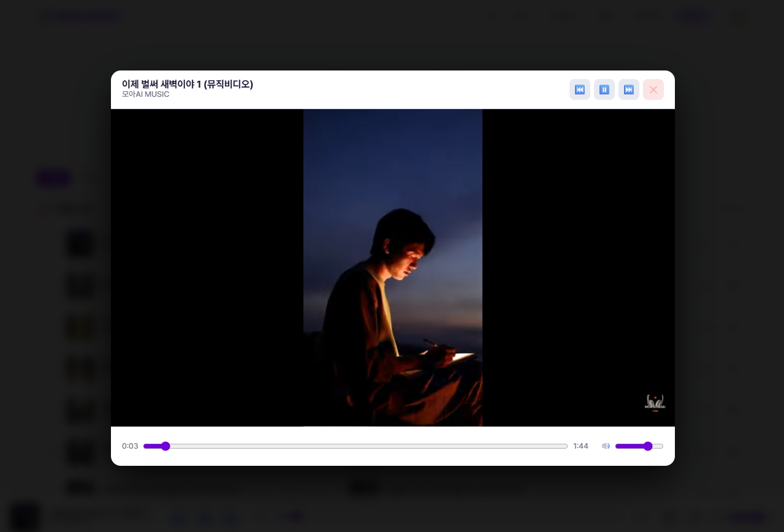Click the first dimmed track thumbnail in the list
This screenshot has width=784, height=532.
point(80,244)
